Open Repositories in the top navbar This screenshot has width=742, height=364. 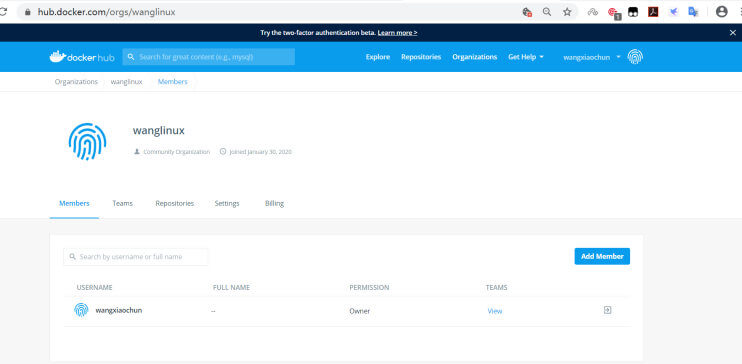(421, 57)
